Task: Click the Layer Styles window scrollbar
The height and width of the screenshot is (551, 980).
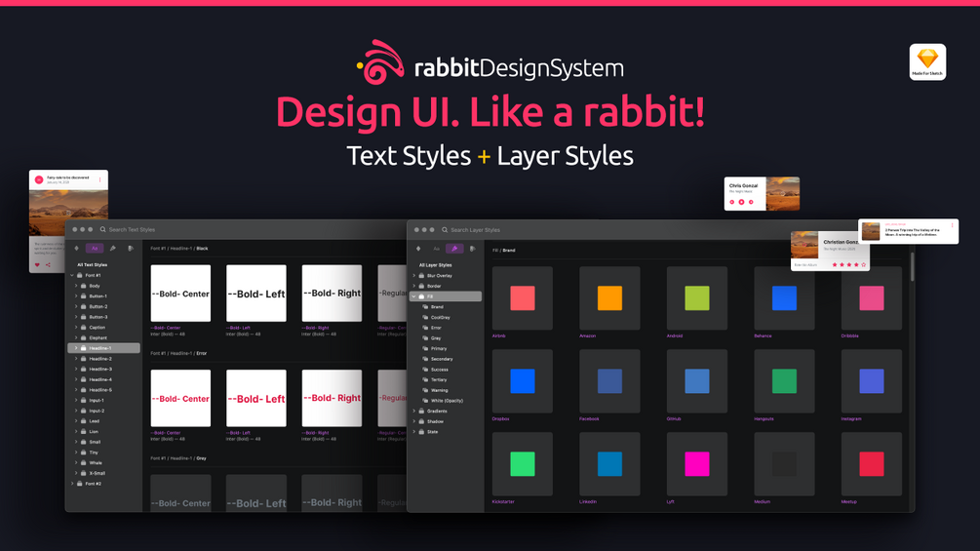Action: [x=913, y=267]
